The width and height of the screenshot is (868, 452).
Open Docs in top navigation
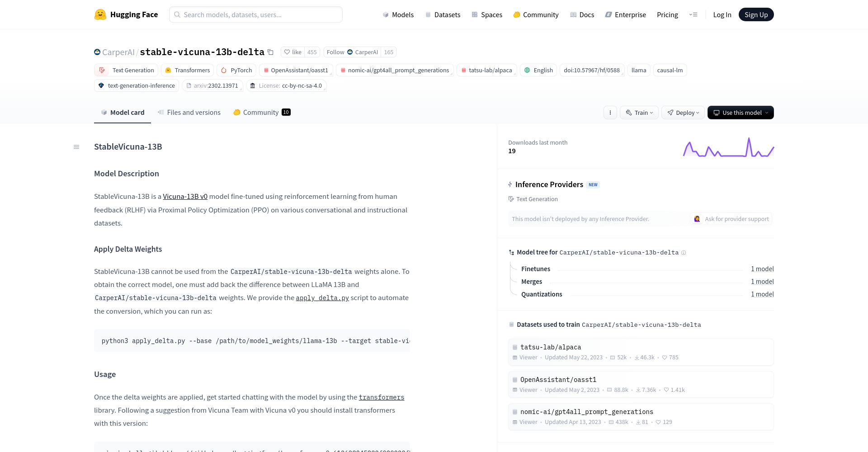tap(582, 14)
